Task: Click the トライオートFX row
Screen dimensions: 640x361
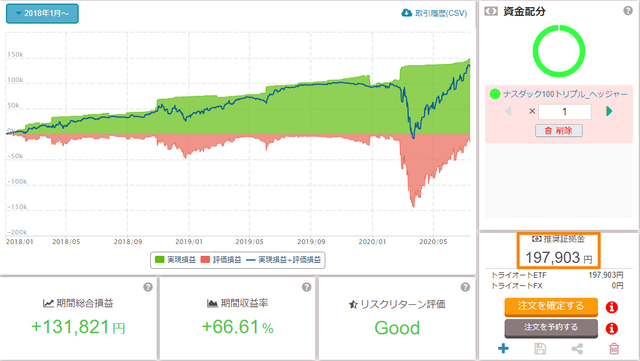Action: (x=557, y=286)
